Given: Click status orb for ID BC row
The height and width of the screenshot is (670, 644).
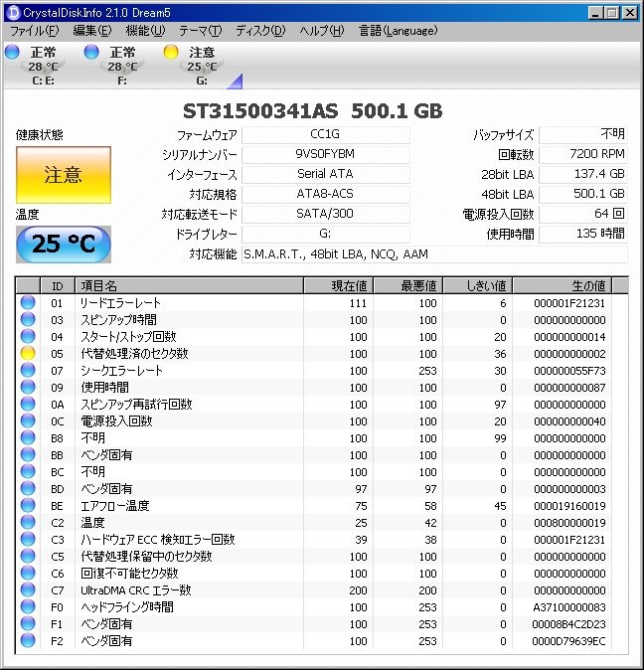Looking at the screenshot, I should (28, 471).
